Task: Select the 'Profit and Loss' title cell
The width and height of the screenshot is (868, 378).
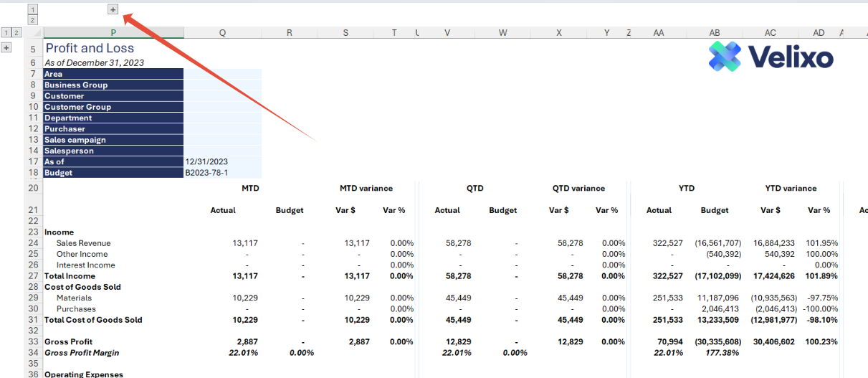Action: (90, 48)
